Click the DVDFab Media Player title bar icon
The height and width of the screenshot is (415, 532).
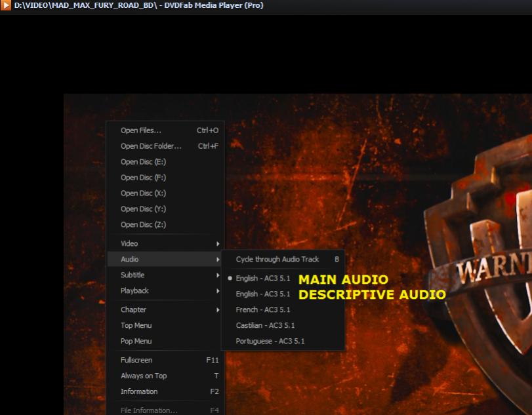[6, 5]
